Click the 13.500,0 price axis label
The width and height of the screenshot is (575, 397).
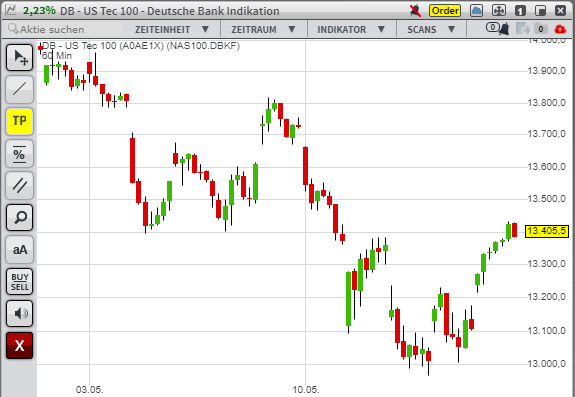click(x=546, y=199)
